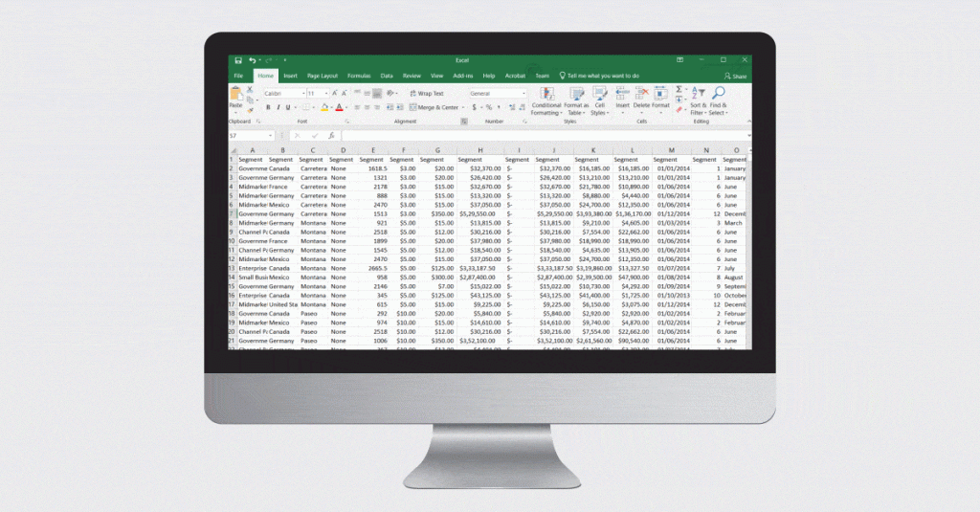This screenshot has height=512, width=980.
Task: Toggle Wrap Text
Action: click(426, 94)
